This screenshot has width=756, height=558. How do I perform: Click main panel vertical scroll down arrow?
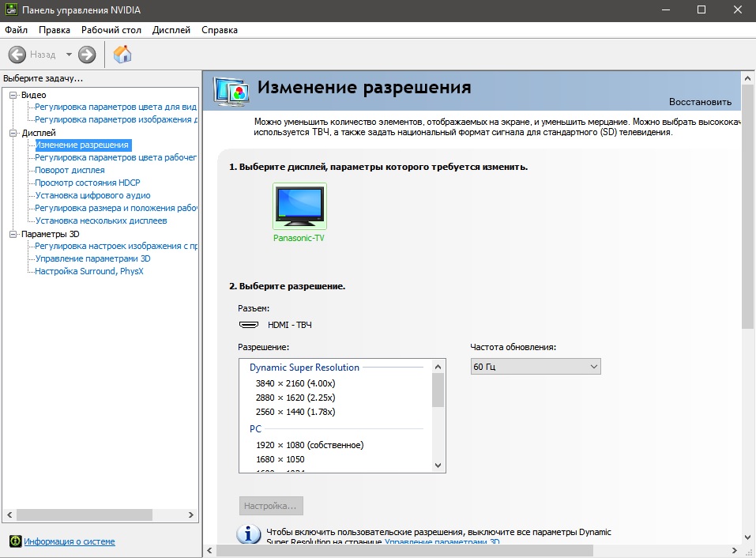click(748, 537)
